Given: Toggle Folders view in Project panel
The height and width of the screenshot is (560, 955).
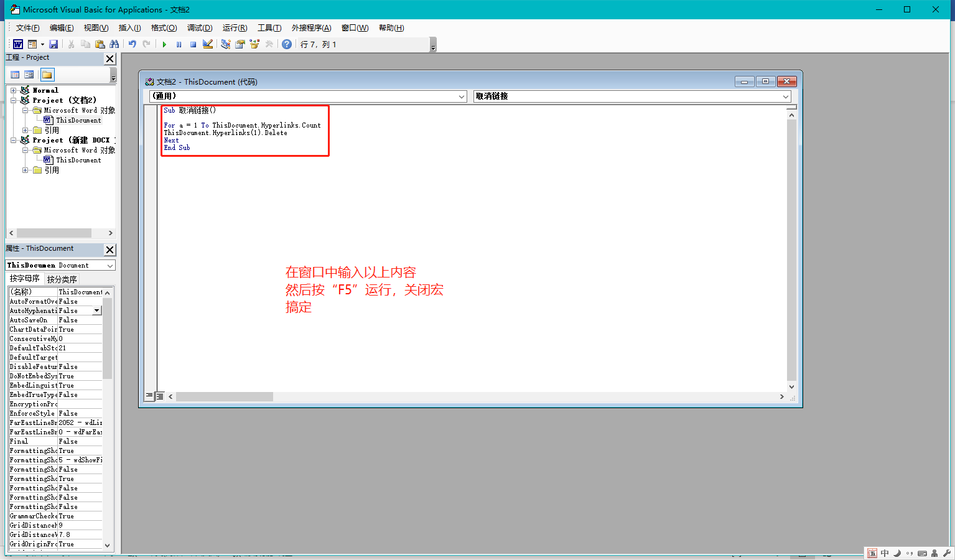Looking at the screenshot, I should 47,75.
